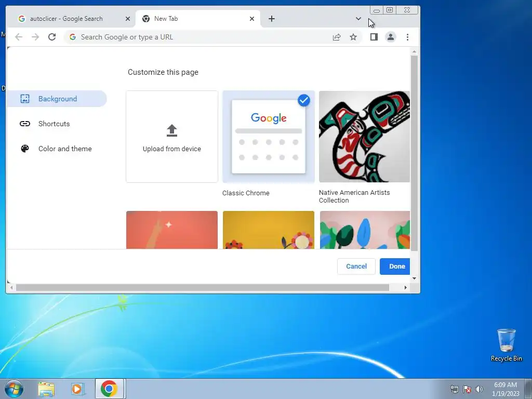Open File Explorer from the taskbar
532x399 pixels.
[46, 389]
